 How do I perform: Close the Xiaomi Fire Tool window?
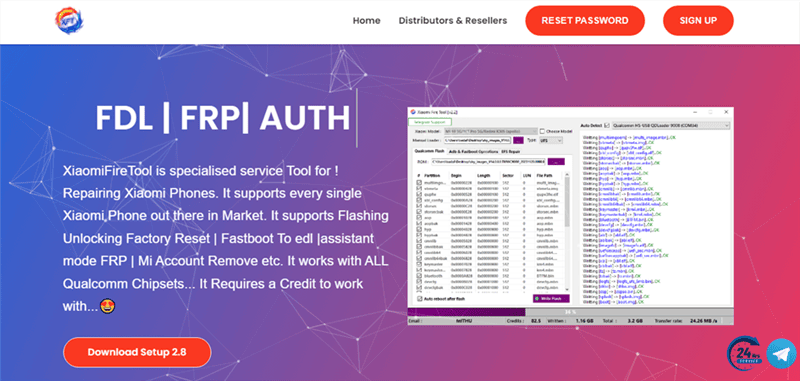pos(726,112)
